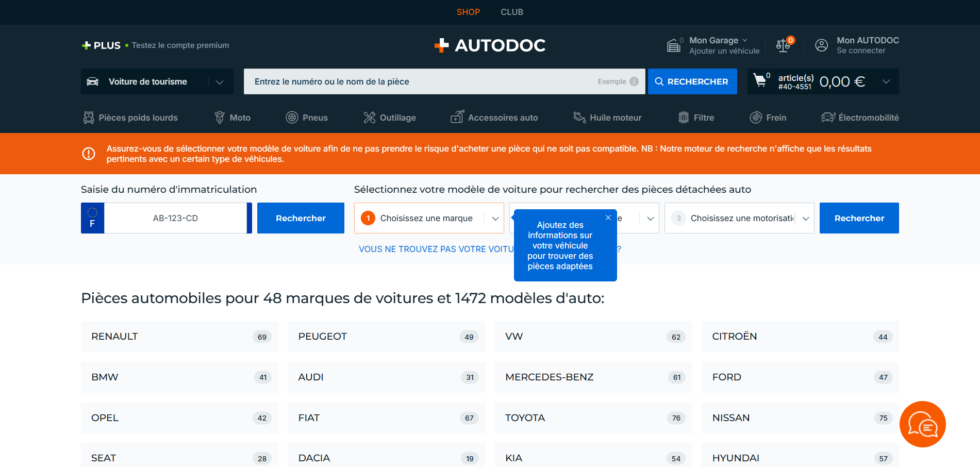Click the RECHERCHER search button
980x467 pixels.
click(692, 81)
